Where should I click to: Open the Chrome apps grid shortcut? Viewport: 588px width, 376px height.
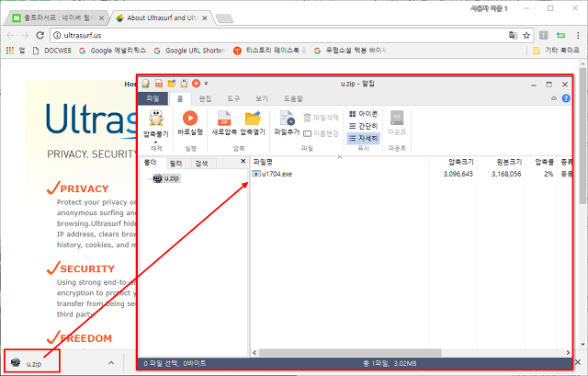[x=10, y=51]
